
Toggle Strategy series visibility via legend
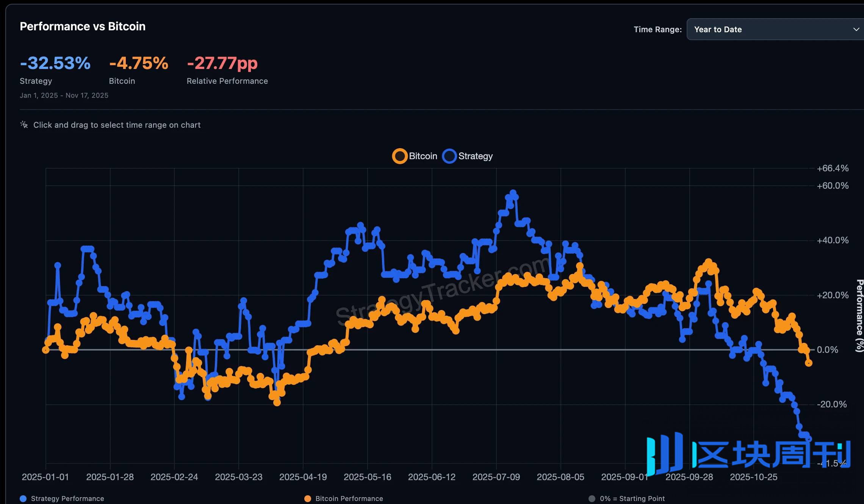tap(467, 156)
